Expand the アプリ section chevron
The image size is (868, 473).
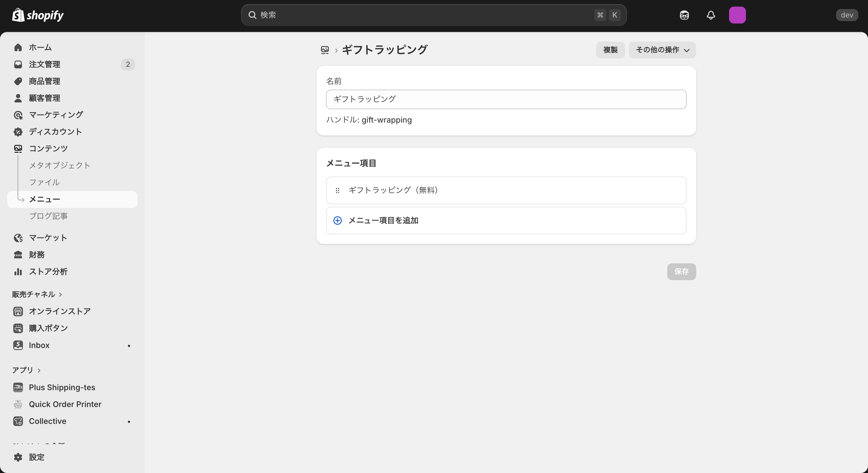point(39,370)
